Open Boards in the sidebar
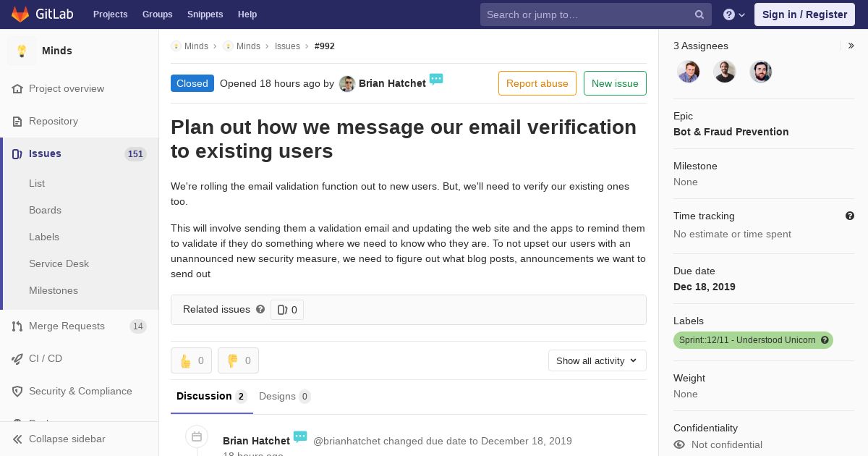 coord(45,210)
